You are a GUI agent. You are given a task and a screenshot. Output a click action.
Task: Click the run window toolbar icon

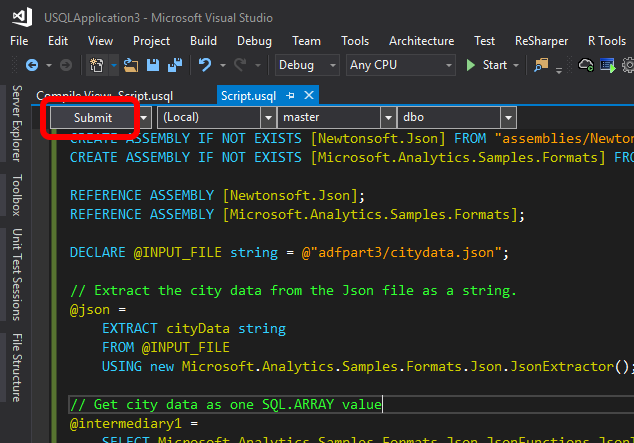608,65
